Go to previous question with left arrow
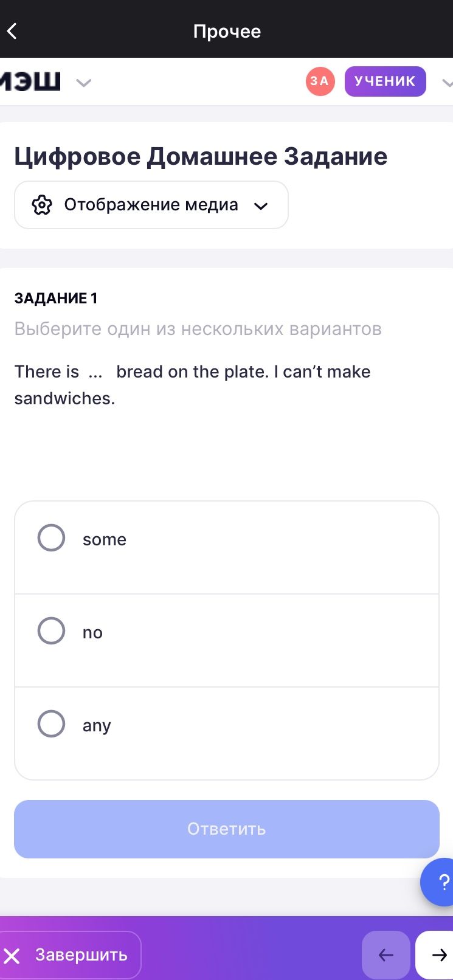The height and width of the screenshot is (980, 453). [x=386, y=955]
